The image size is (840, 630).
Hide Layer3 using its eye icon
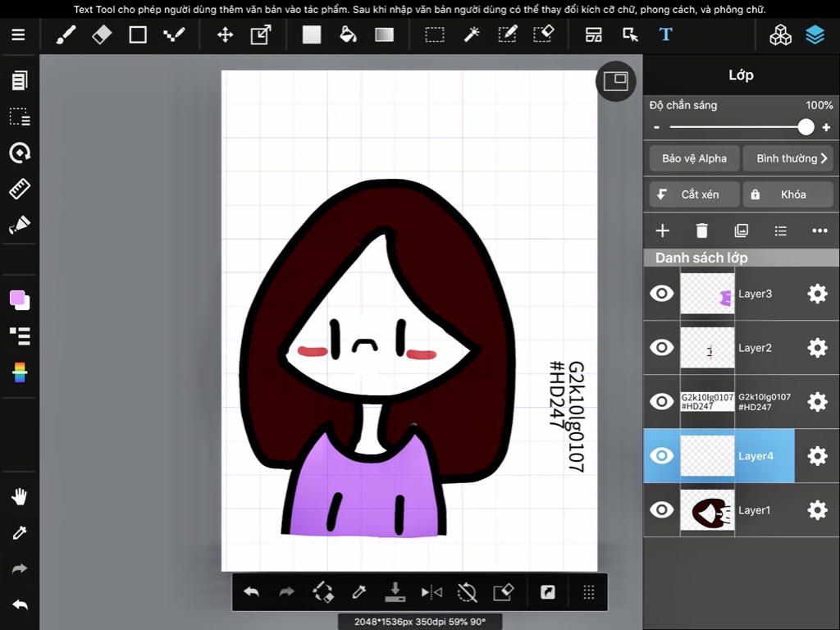pyautogui.click(x=662, y=294)
